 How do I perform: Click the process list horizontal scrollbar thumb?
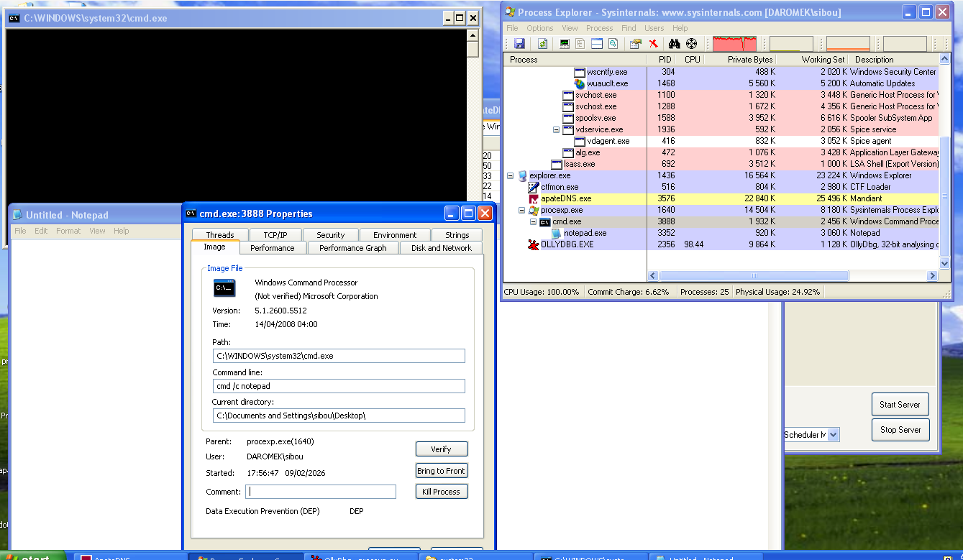754,275
